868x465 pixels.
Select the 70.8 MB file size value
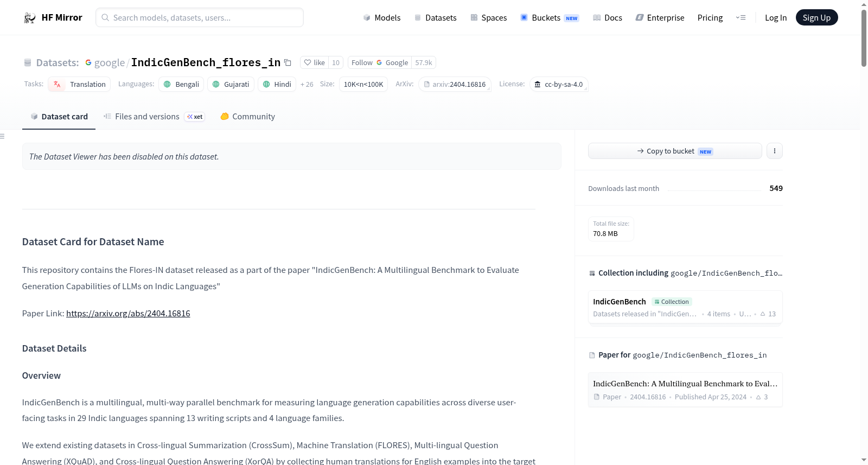point(605,234)
